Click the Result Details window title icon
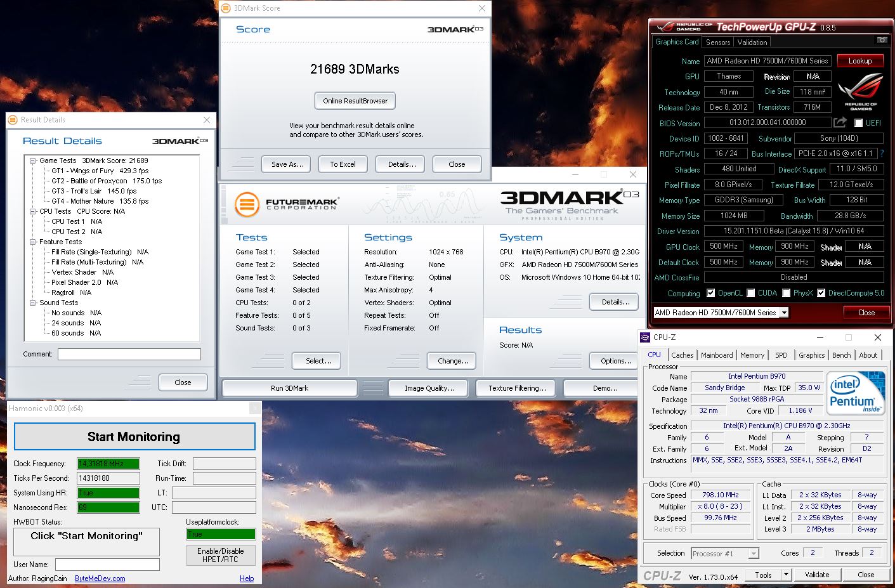This screenshot has width=895, height=588. click(x=13, y=120)
